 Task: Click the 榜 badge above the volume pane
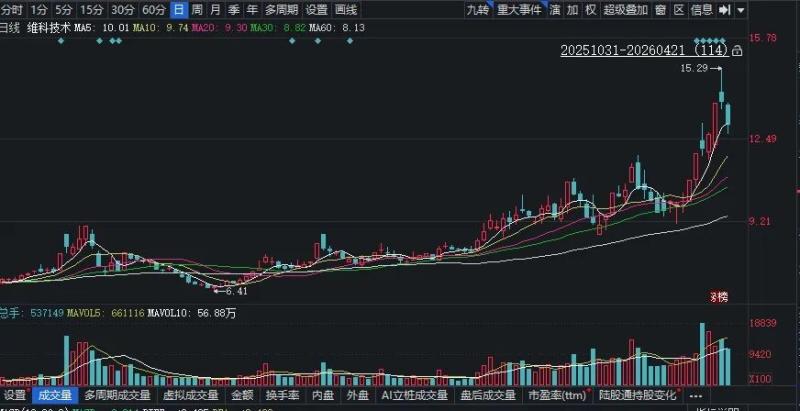pyautogui.click(x=718, y=296)
